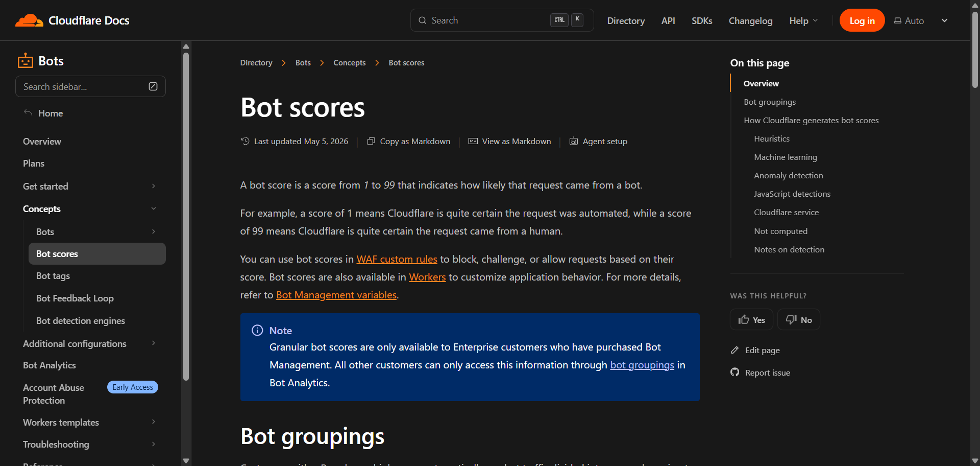
Task: Open Changelog in top navigation
Action: (x=750, y=20)
